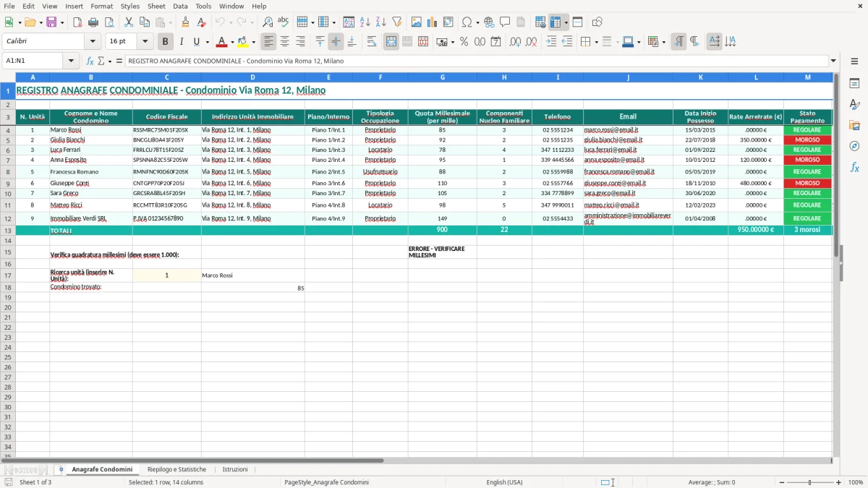Open the 16 pt font size dropdown
The width and height of the screenshot is (868, 488).
(x=145, y=42)
